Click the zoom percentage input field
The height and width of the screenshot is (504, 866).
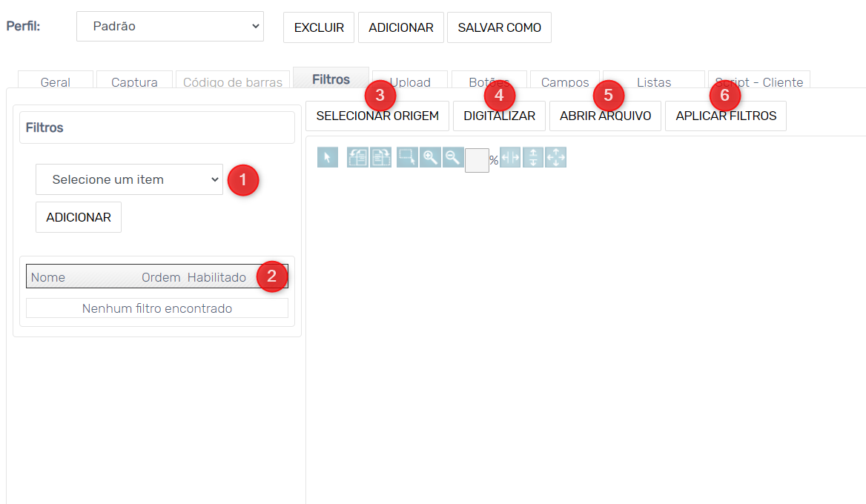pyautogui.click(x=477, y=160)
